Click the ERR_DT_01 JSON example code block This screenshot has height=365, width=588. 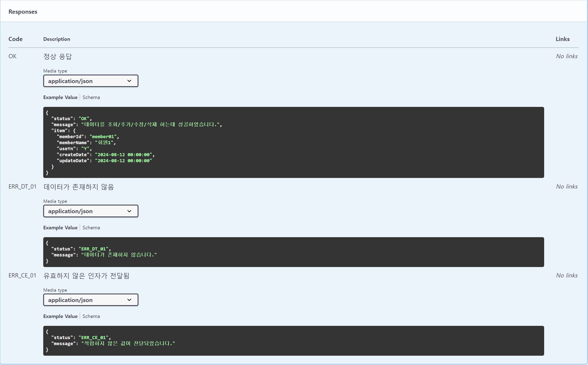tap(293, 252)
